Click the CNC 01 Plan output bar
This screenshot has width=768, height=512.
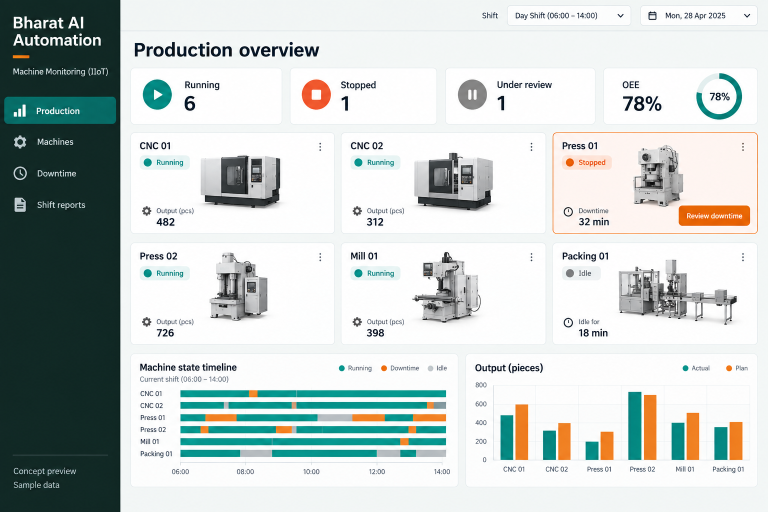pyautogui.click(x=522, y=432)
